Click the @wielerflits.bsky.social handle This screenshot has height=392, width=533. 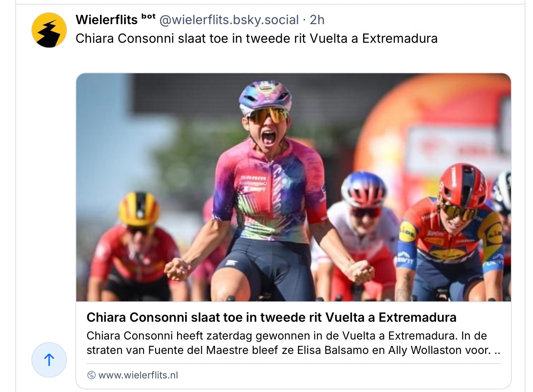coord(229,19)
